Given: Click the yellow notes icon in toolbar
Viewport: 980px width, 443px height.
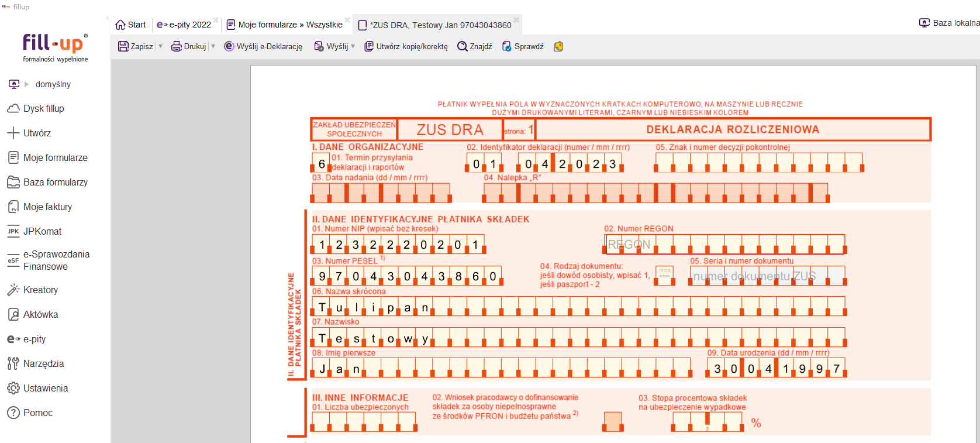Looking at the screenshot, I should [558, 46].
